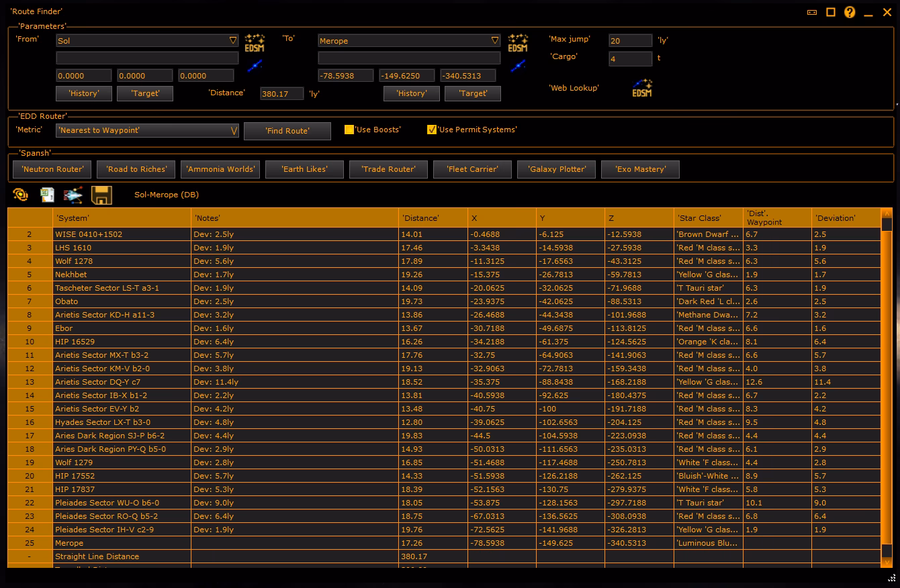Viewport: 900px width, 588px height.
Task: Sort by the Notes column header
Action: point(295,218)
